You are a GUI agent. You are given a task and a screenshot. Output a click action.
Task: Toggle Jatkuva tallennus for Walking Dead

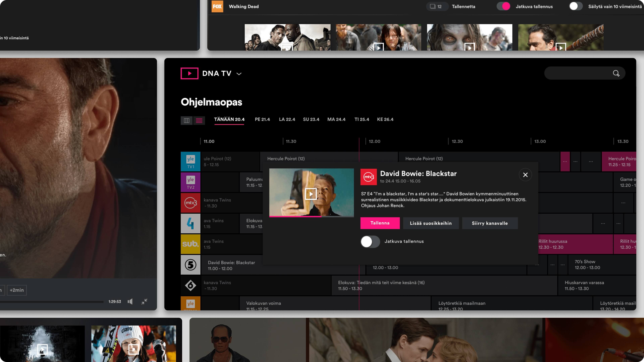[x=503, y=6]
